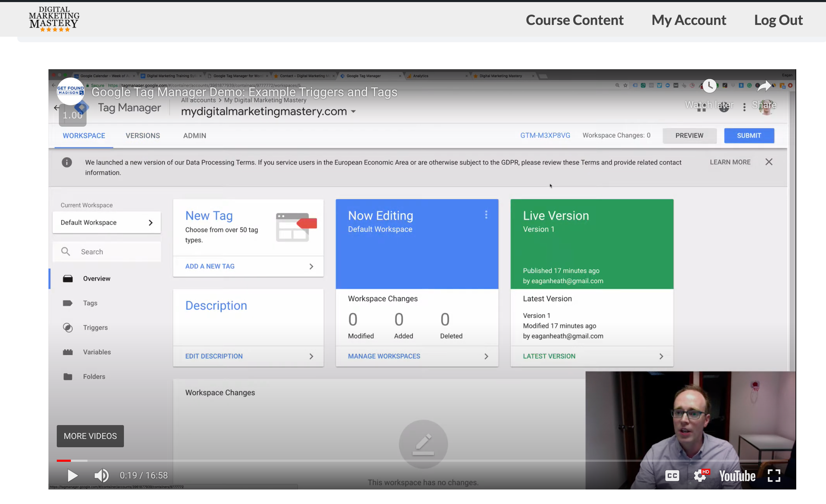Play the video with the play button
Viewport: 826px width, 504px height.
pos(72,475)
